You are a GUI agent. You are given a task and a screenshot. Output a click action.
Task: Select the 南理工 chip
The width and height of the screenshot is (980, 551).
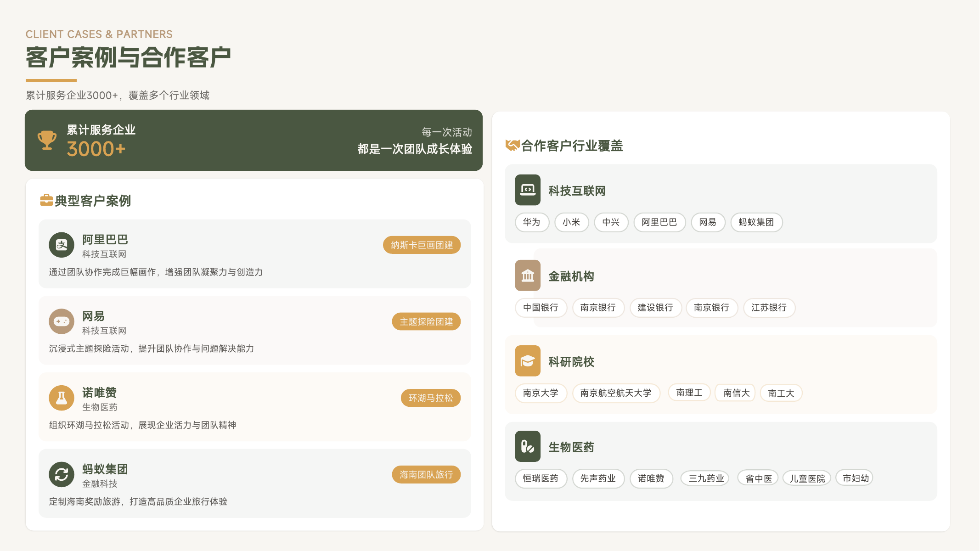pyautogui.click(x=689, y=393)
